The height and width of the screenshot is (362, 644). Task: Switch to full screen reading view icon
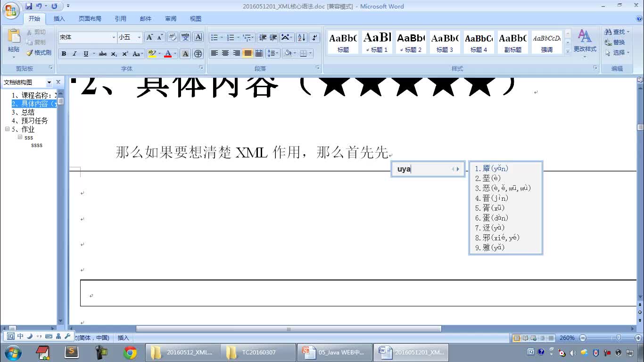[x=525, y=338]
